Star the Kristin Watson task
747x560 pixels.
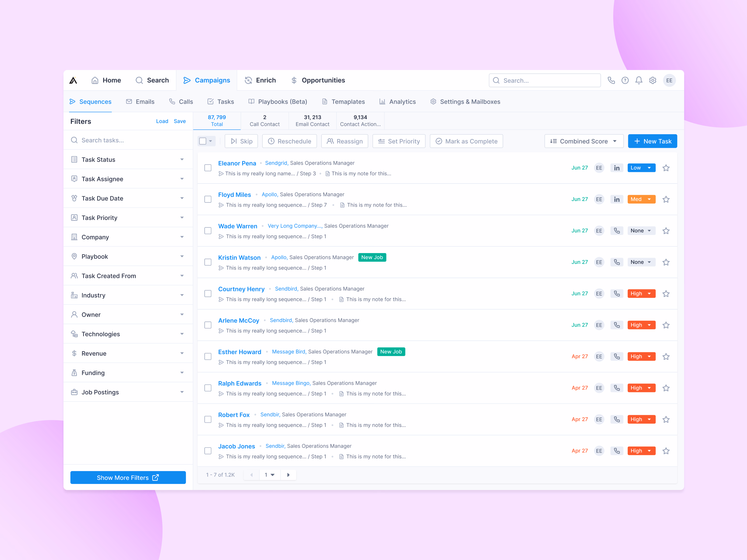(x=666, y=262)
